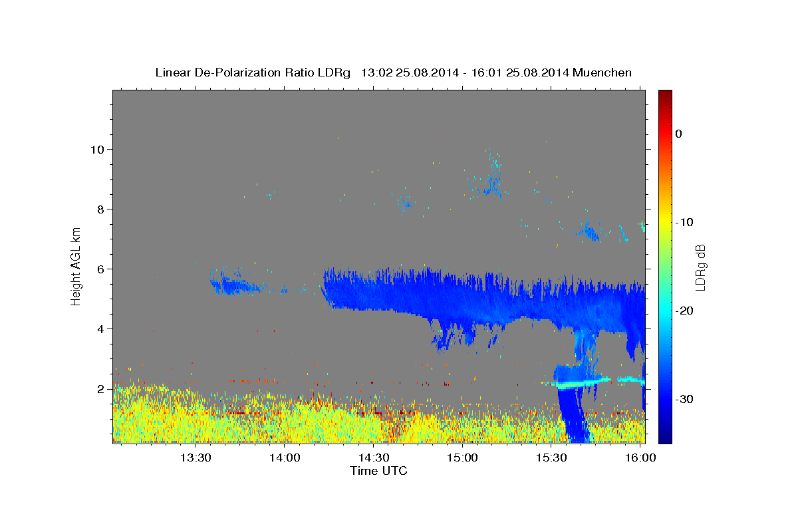Click the 'Height AGL km' axis title

(76, 265)
